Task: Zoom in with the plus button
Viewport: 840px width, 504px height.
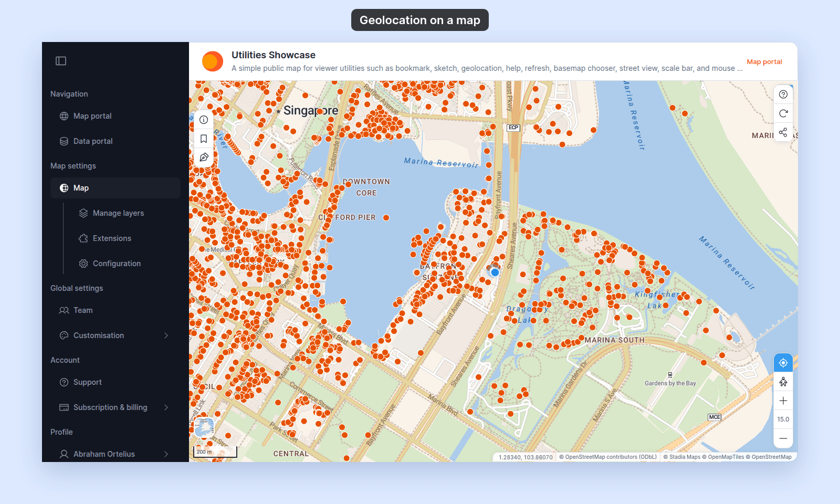Action: pos(783,401)
